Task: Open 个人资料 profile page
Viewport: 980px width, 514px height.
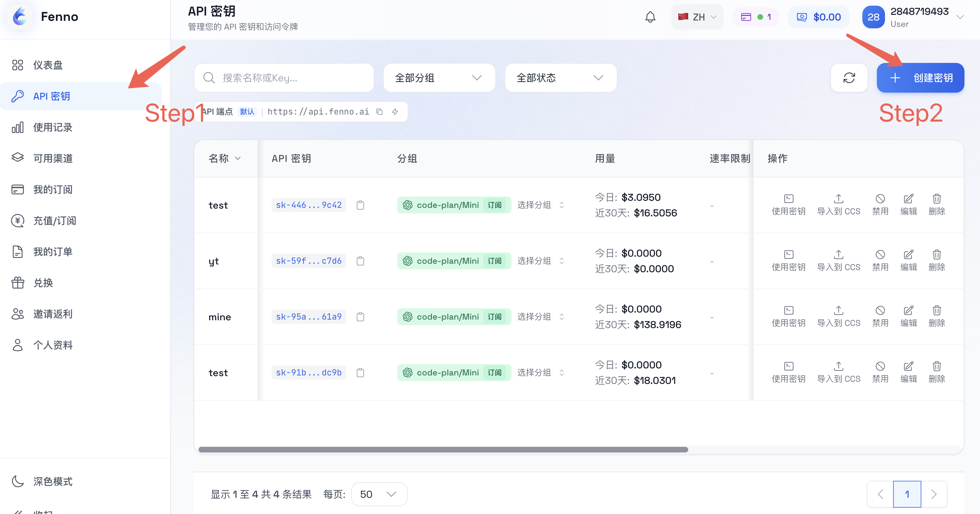Action: pos(81,345)
